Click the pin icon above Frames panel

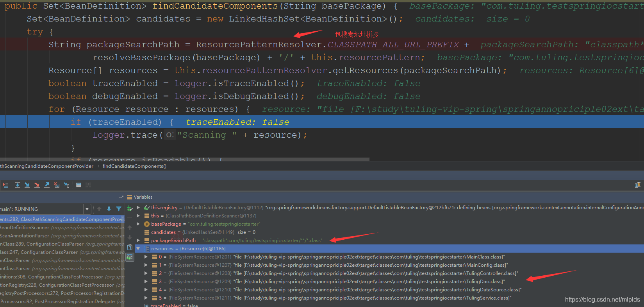[121, 197]
